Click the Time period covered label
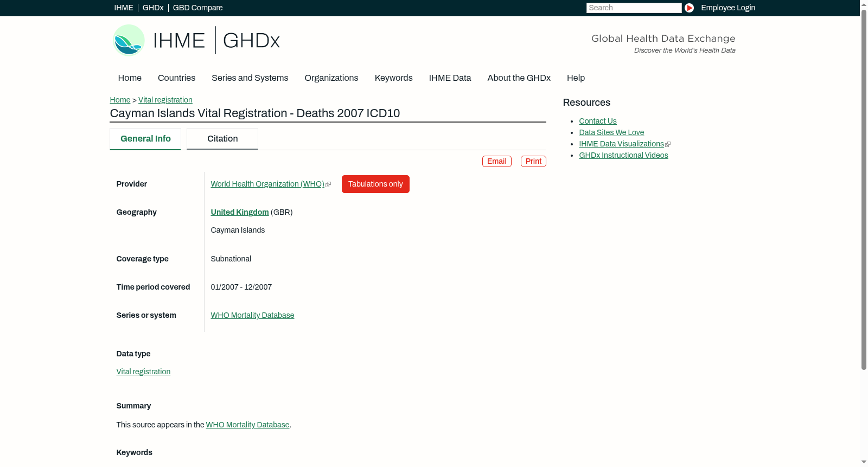The width and height of the screenshot is (868, 467). [x=154, y=287]
